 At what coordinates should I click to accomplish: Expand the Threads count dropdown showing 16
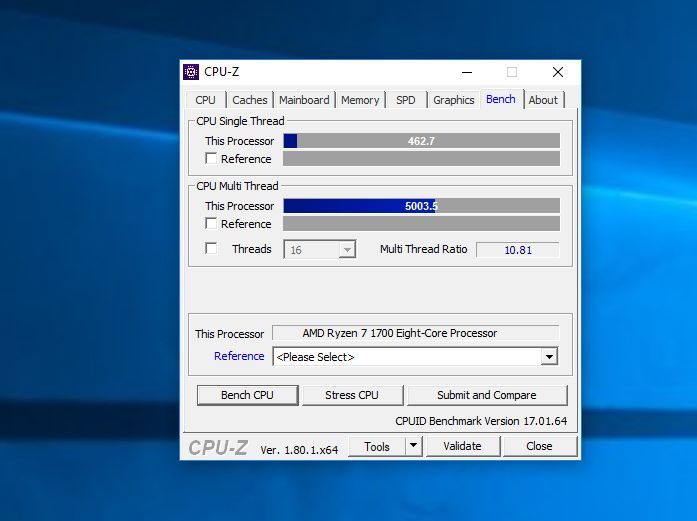click(320, 249)
